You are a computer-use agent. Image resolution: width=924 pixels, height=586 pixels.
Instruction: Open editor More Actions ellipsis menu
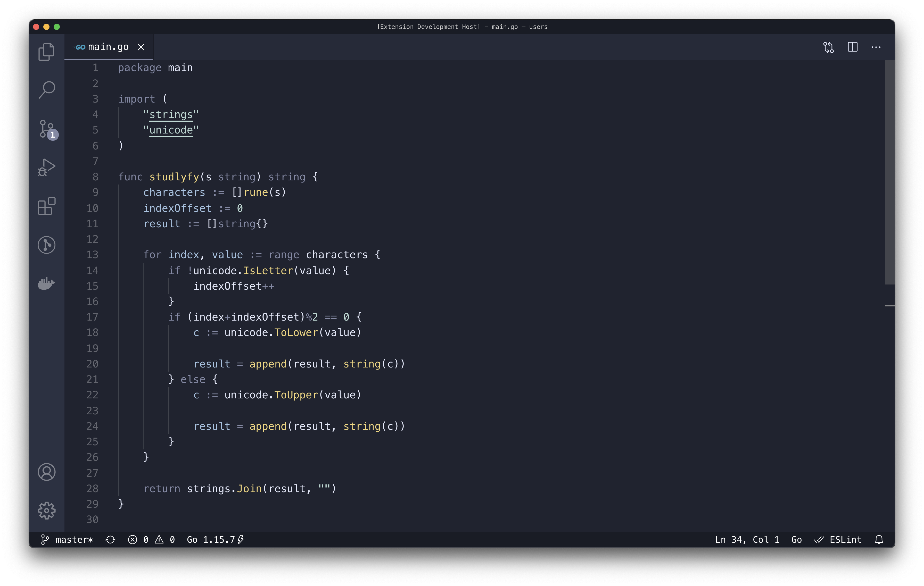(x=876, y=47)
